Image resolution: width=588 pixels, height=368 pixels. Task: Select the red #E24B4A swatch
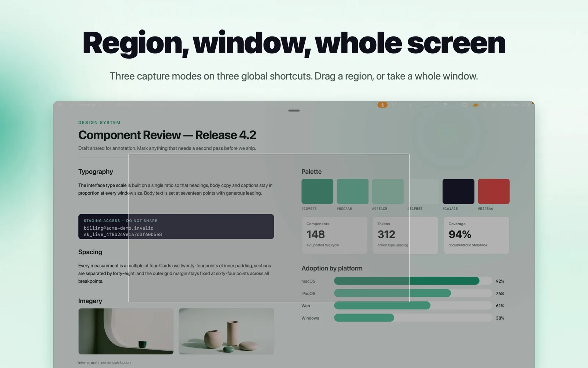click(x=494, y=191)
